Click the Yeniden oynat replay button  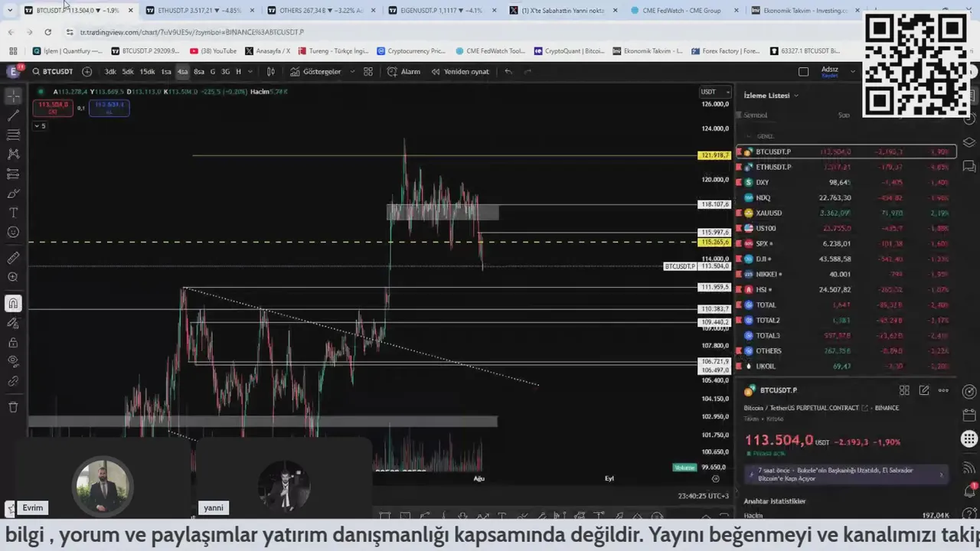coord(460,71)
